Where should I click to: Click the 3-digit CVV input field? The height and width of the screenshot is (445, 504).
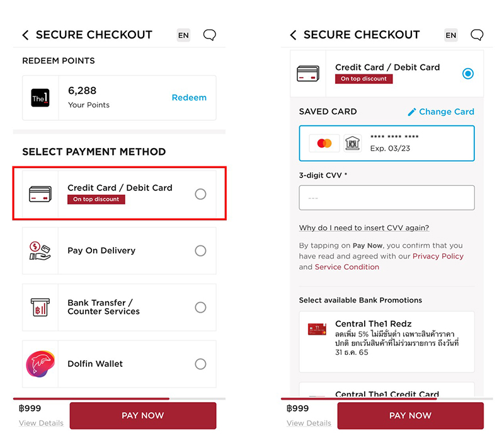(387, 197)
